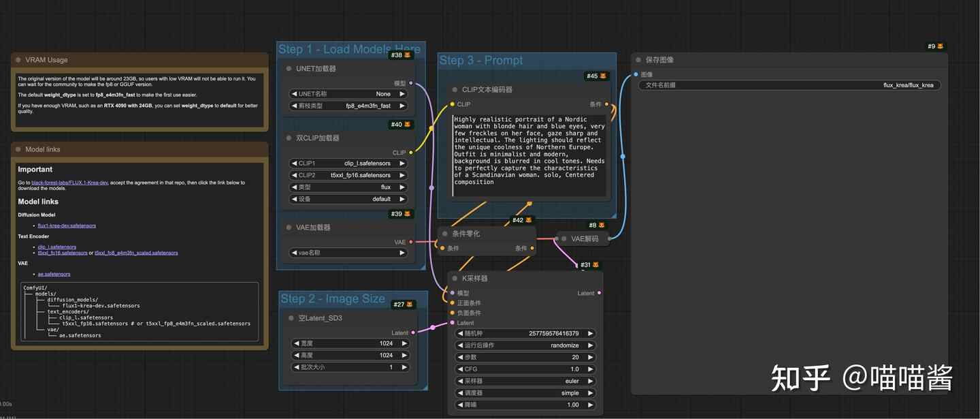
Task: Collapse the CLIP文本编码器 node via its title dot
Action: tap(455, 89)
